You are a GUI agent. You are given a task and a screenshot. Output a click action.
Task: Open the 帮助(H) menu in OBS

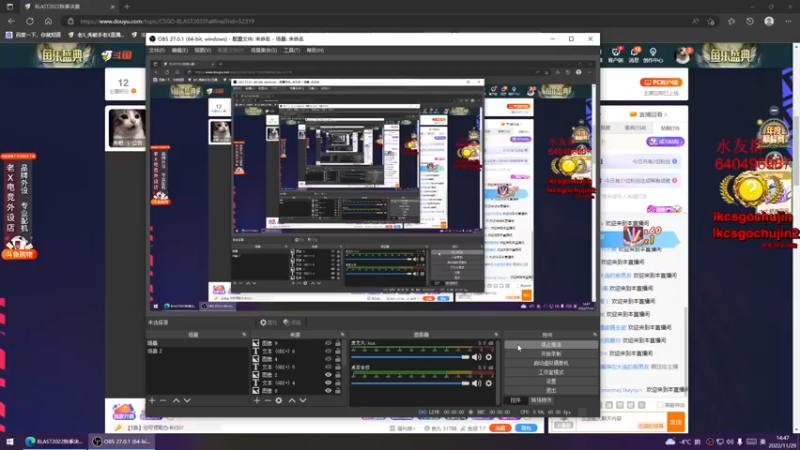(x=315, y=51)
